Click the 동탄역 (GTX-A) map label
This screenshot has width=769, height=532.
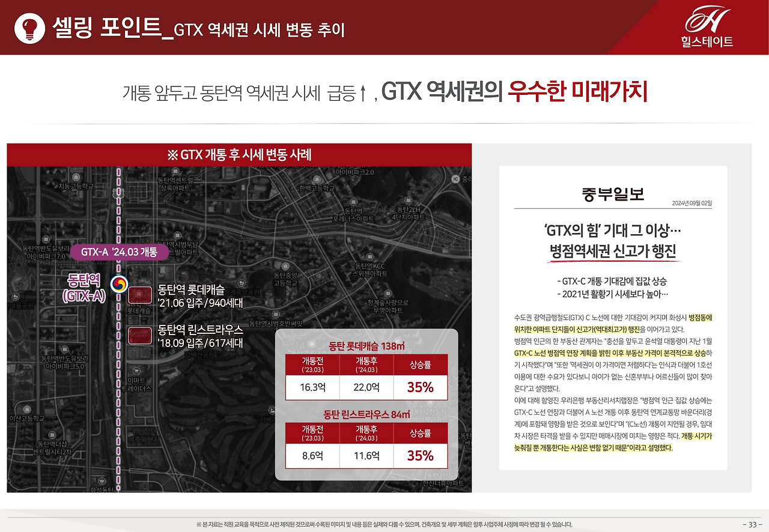pos(85,288)
